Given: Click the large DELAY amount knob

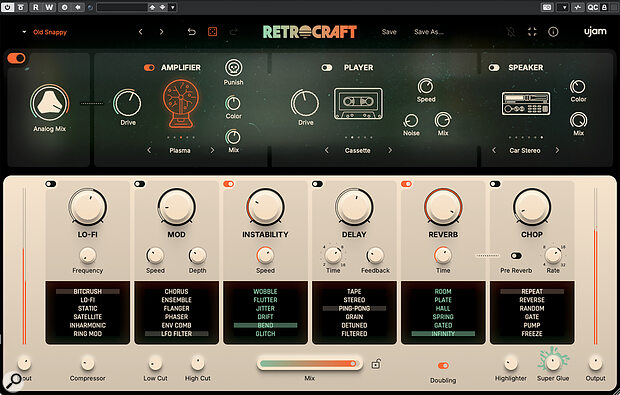Looking at the screenshot, I should coord(354,207).
